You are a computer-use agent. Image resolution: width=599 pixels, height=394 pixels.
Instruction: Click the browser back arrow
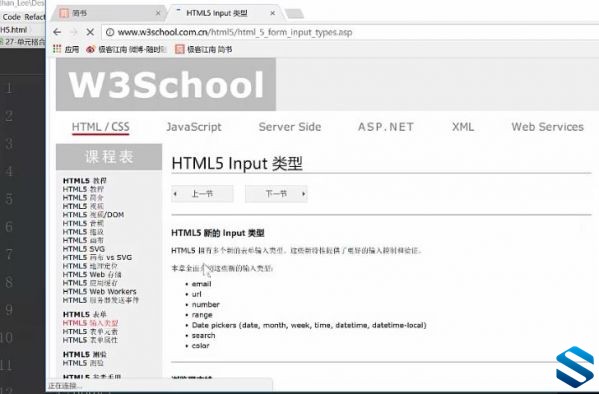point(57,32)
